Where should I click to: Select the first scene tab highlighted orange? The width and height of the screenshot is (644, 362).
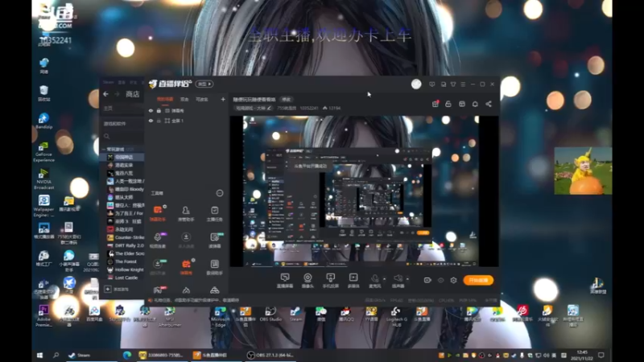coord(165,99)
